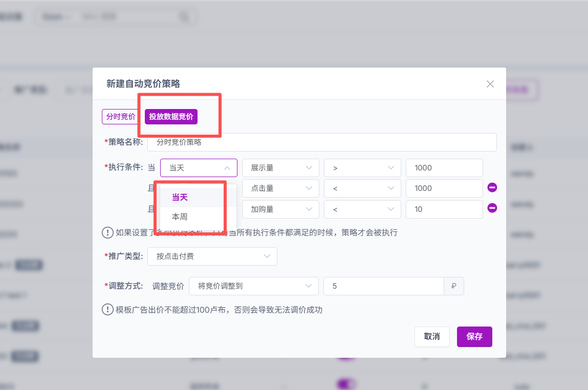Click the ruble currency symbol suffix
The width and height of the screenshot is (588, 390).
pyautogui.click(x=453, y=286)
